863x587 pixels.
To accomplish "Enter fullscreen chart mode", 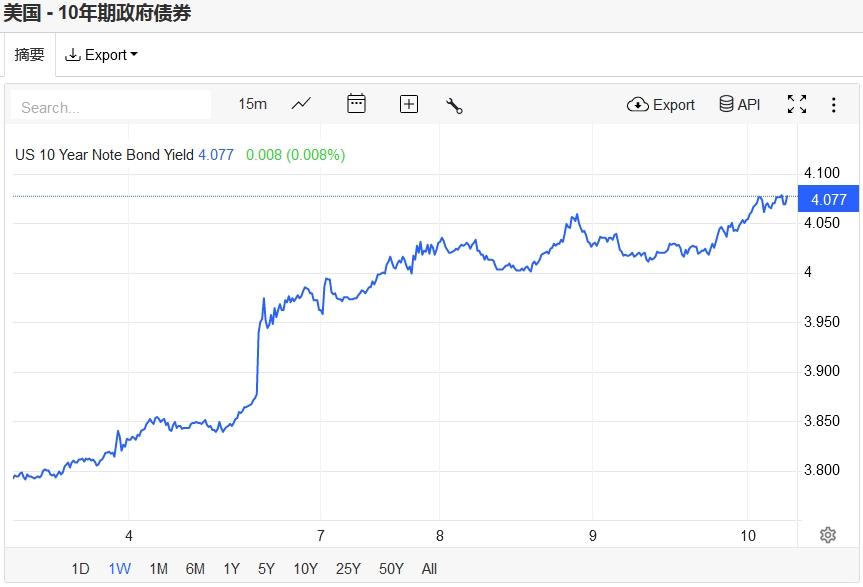I will tap(797, 104).
